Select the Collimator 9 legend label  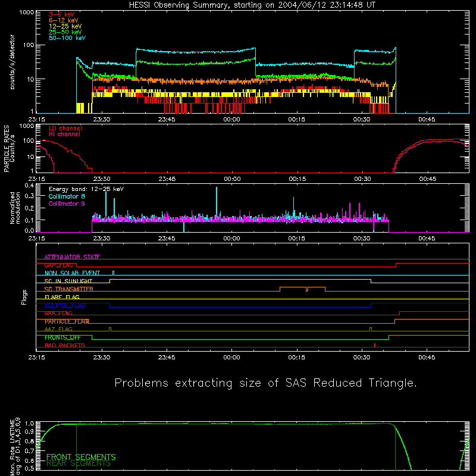click(x=67, y=203)
